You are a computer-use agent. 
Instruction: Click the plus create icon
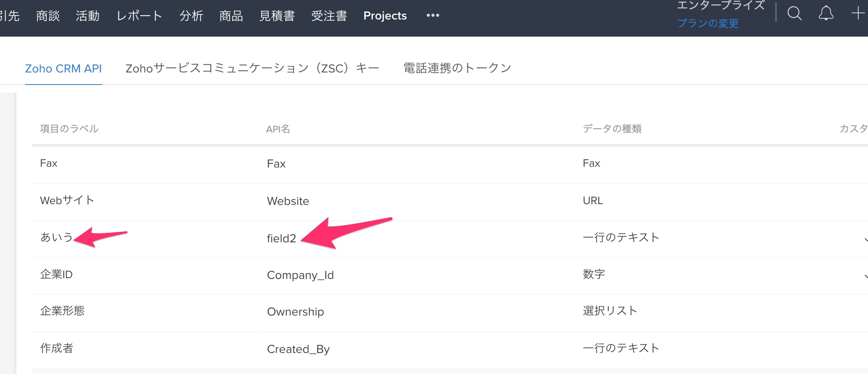click(858, 14)
